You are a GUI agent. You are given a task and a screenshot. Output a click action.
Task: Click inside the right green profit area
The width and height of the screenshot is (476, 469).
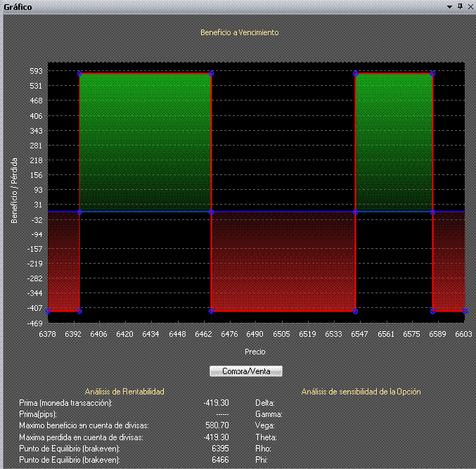(394, 141)
